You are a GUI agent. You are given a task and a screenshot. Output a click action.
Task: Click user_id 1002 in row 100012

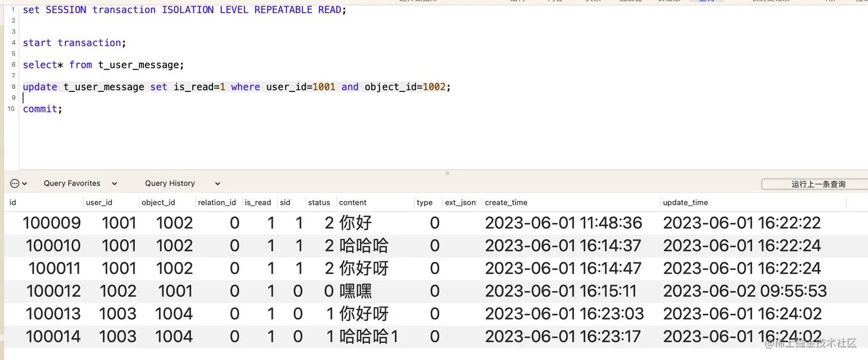pyautogui.click(x=118, y=291)
